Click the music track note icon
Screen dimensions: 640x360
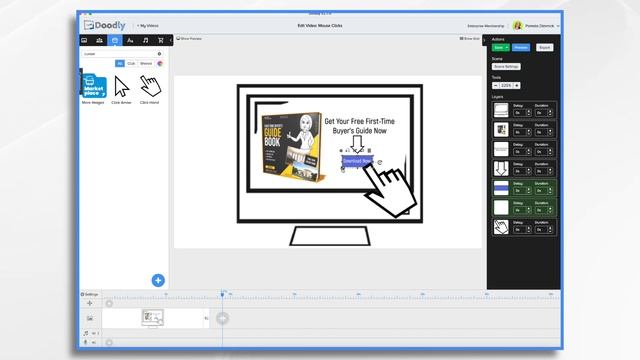point(86,333)
